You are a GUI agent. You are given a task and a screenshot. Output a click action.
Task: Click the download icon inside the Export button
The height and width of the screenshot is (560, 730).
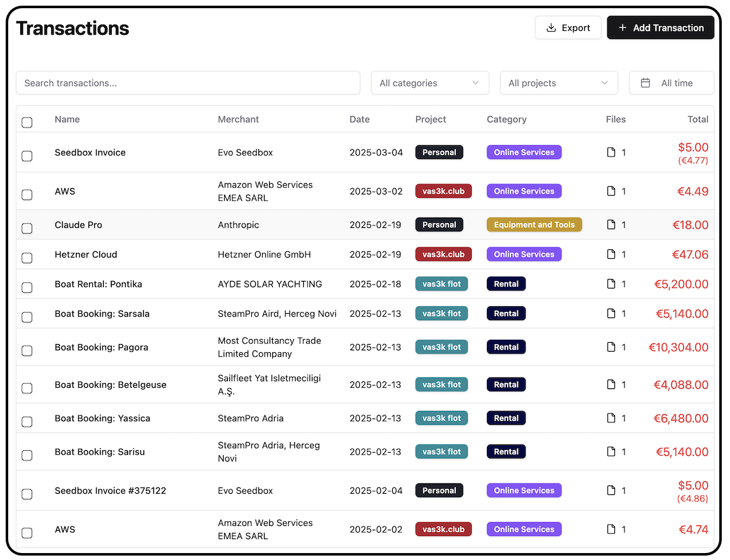551,27
